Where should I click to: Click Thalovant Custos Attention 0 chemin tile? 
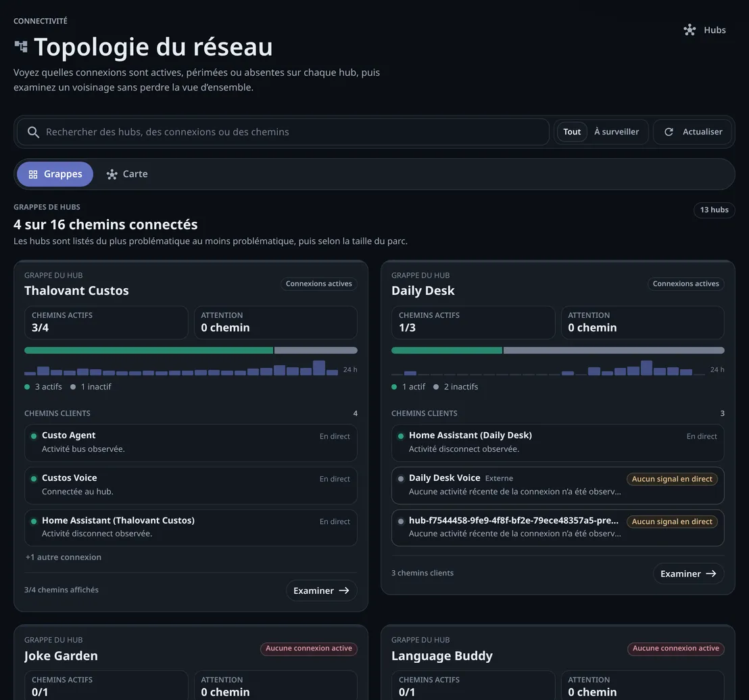click(276, 323)
